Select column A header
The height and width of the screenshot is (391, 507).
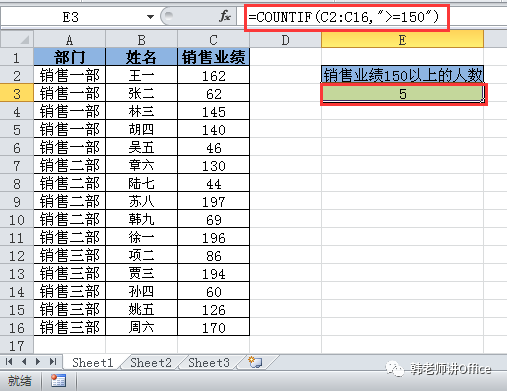tap(69, 40)
